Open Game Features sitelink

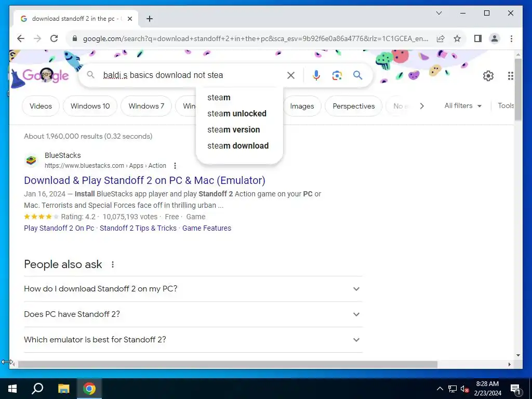207,229
